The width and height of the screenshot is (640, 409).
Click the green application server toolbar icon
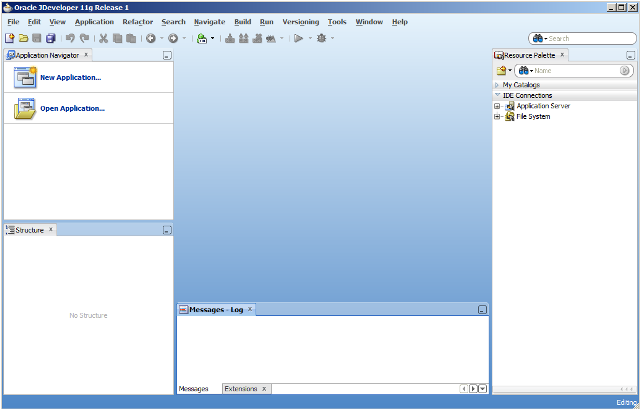tap(202, 38)
